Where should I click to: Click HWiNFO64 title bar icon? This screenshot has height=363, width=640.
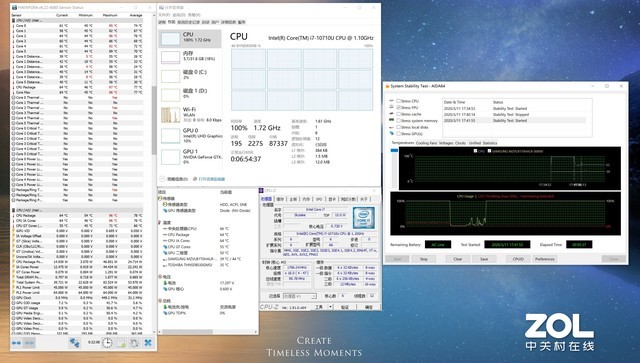coord(15,8)
